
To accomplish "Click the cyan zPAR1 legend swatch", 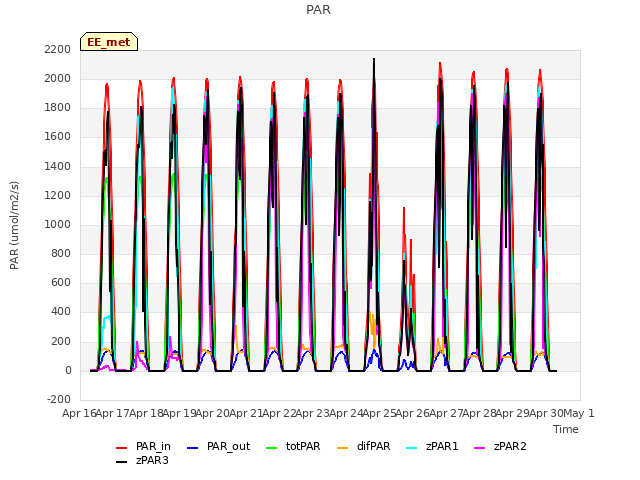I will 412,448.
